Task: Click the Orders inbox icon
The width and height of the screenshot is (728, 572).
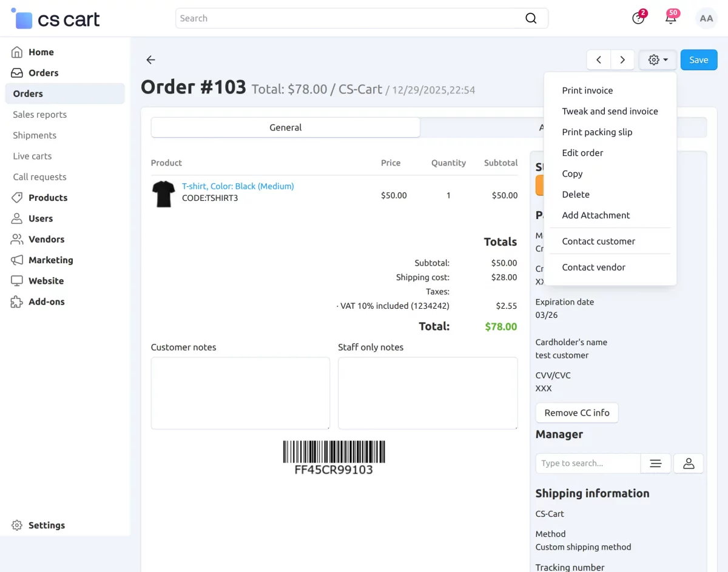Action: (17, 73)
